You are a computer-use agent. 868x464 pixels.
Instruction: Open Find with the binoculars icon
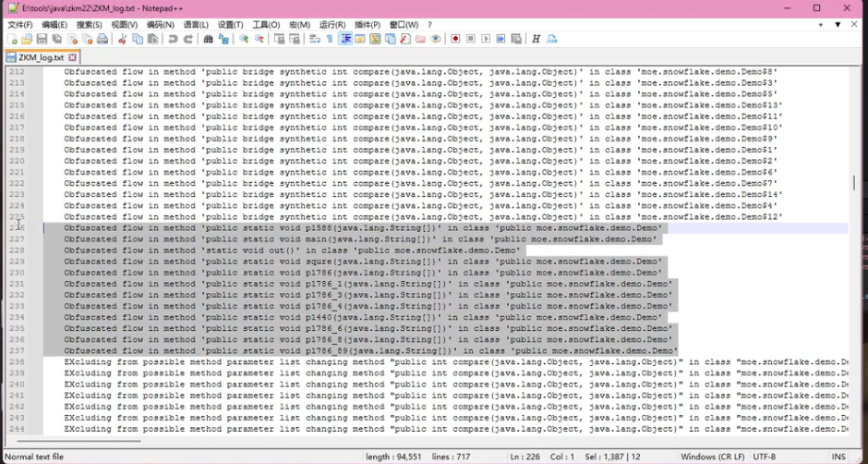pyautogui.click(x=209, y=40)
